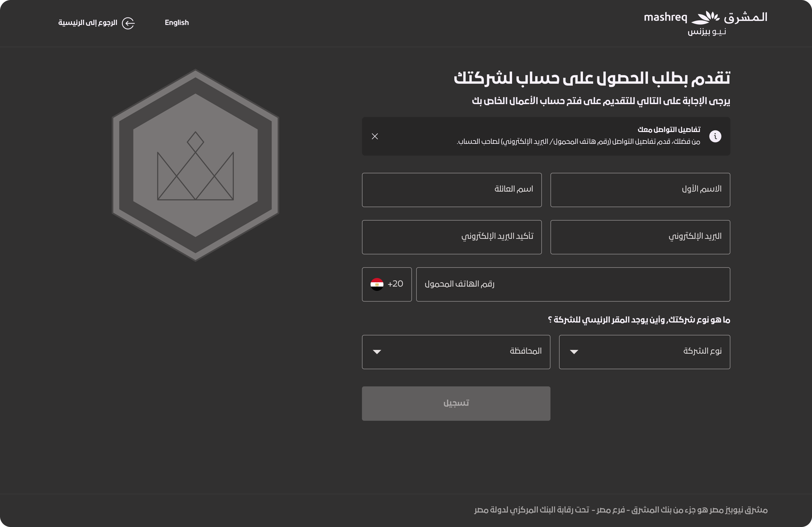Image resolution: width=812 pixels, height=527 pixels.
Task: Click the register (تسجيل) button
Action: click(456, 403)
